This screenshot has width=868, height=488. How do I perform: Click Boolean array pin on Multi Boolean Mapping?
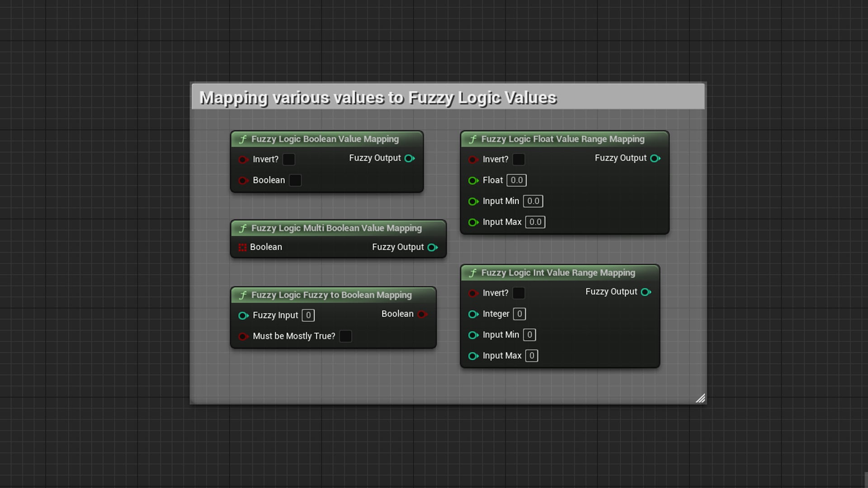(242, 247)
